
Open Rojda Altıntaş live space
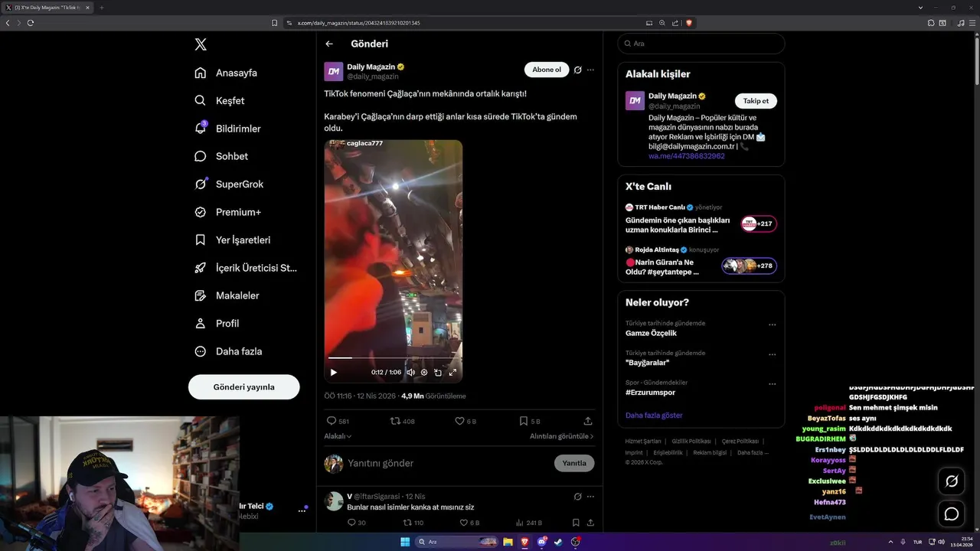click(x=701, y=261)
